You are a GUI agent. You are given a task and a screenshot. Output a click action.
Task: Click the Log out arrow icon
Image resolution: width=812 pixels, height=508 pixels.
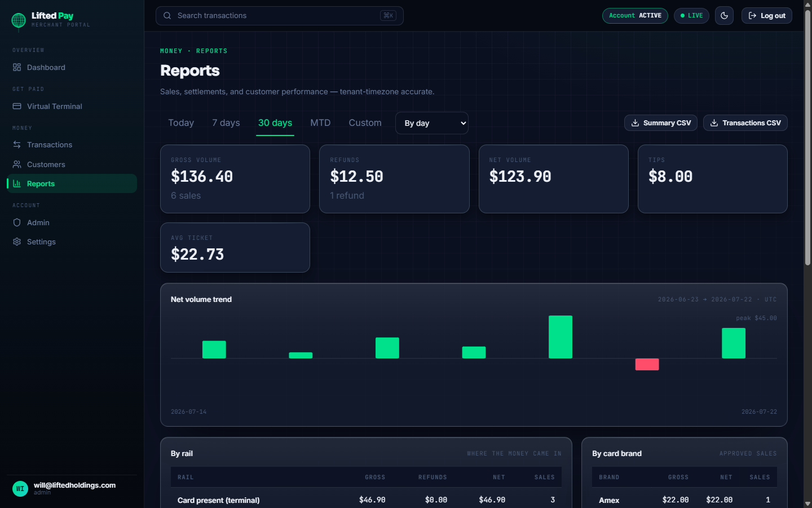click(752, 16)
